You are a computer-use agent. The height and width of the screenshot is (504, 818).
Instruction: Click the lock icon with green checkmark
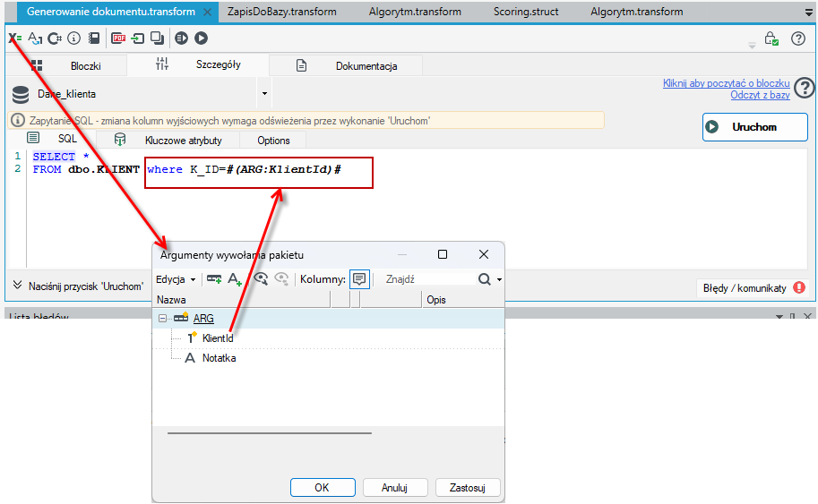coord(771,38)
